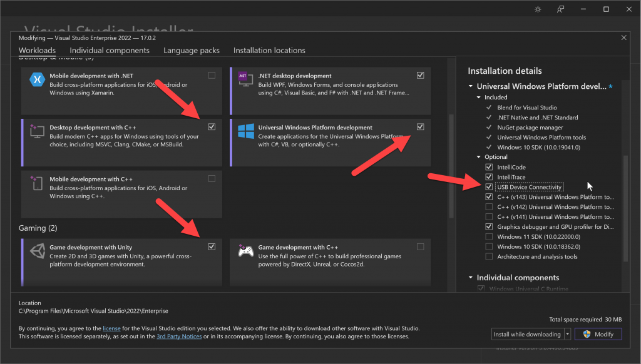Click the Mobile development with C++ phone icon

click(37, 183)
